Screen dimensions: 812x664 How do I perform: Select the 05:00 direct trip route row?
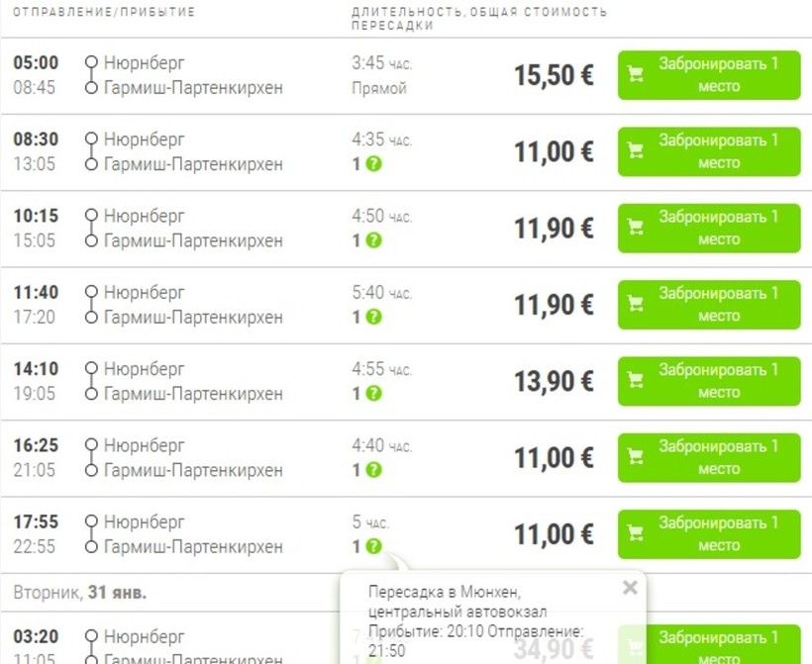(x=193, y=75)
